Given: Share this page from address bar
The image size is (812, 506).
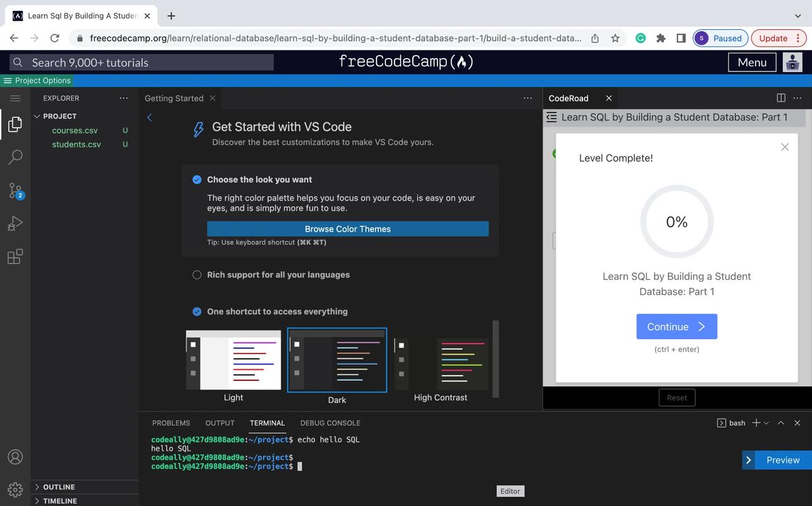Looking at the screenshot, I should 595,38.
